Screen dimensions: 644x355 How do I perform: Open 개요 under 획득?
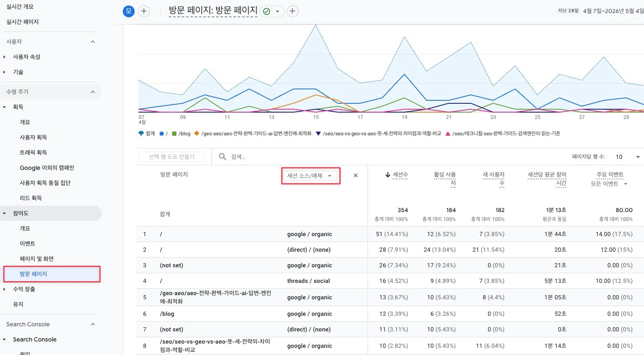coord(25,122)
